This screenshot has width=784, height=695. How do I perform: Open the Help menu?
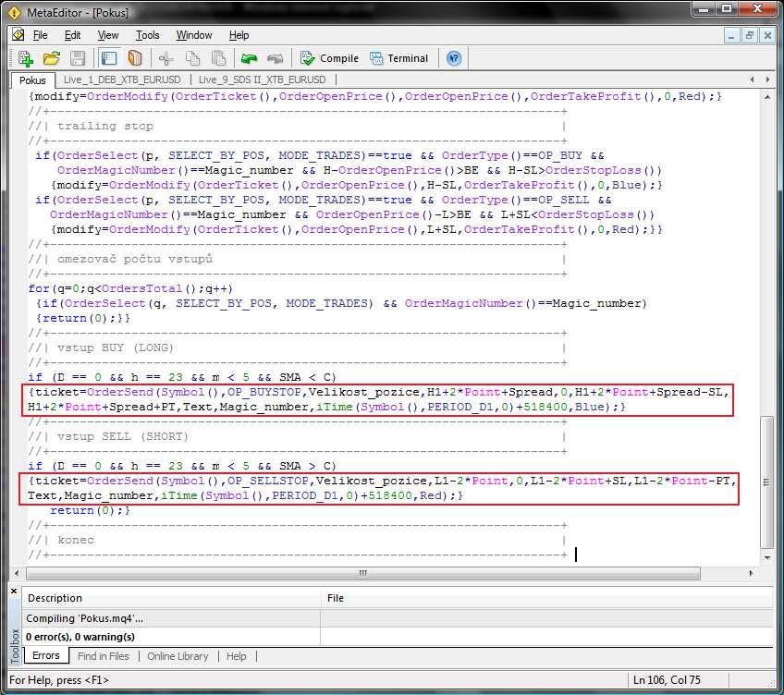click(239, 35)
